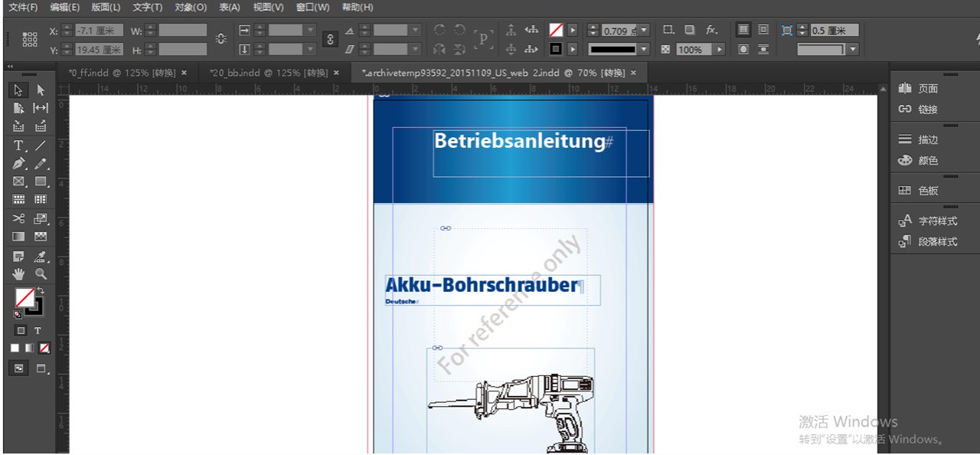Screen dimensions: 980x455
Task: Switch to the 20_bb.indd document tab
Action: (x=270, y=73)
